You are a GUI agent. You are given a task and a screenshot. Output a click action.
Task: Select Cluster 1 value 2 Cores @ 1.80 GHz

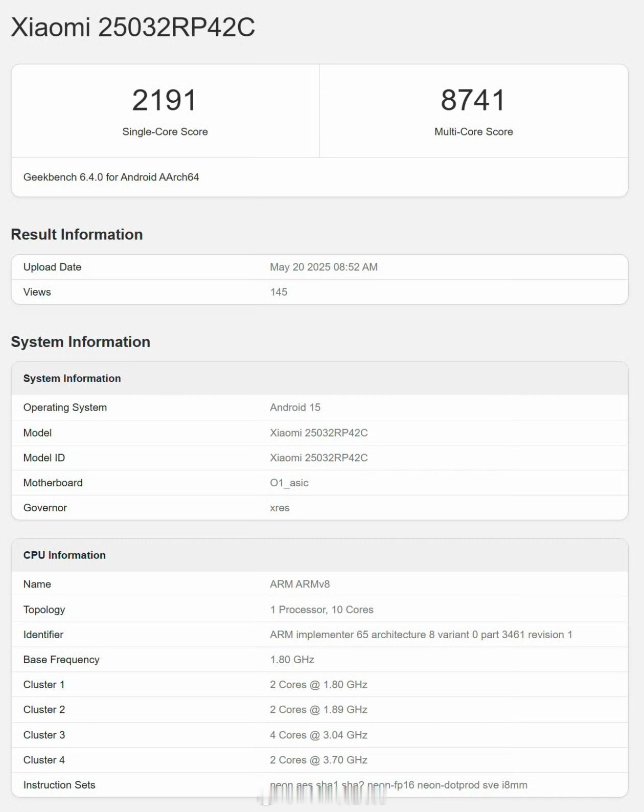318,685
